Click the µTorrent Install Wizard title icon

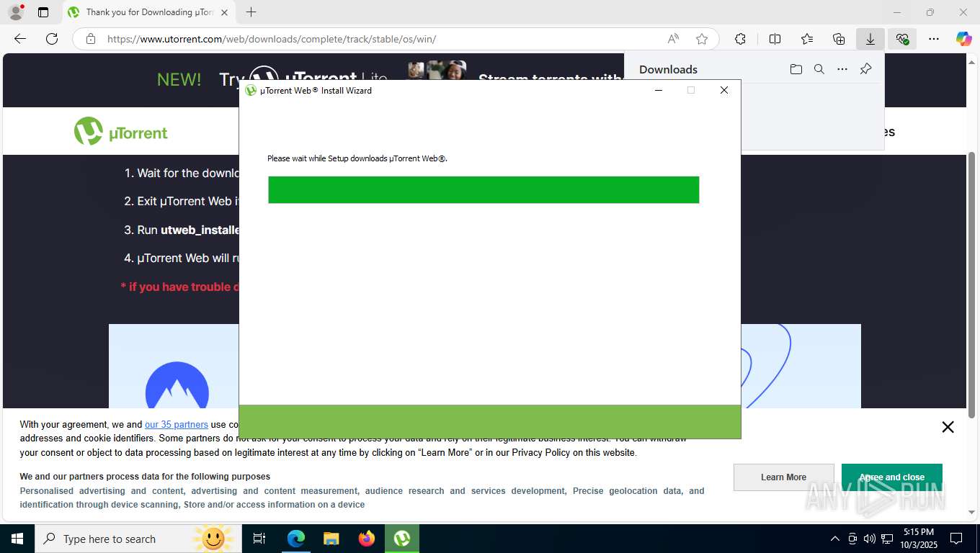(x=251, y=90)
